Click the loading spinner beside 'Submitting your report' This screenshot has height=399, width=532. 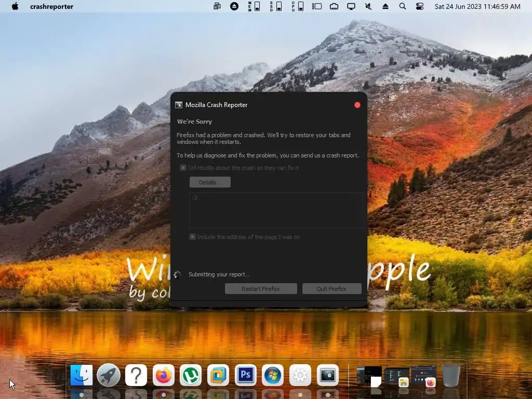pos(177,274)
